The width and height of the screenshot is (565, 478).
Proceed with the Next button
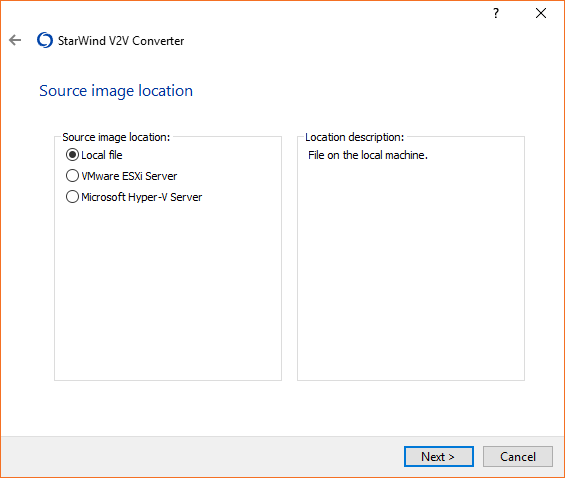(x=439, y=456)
